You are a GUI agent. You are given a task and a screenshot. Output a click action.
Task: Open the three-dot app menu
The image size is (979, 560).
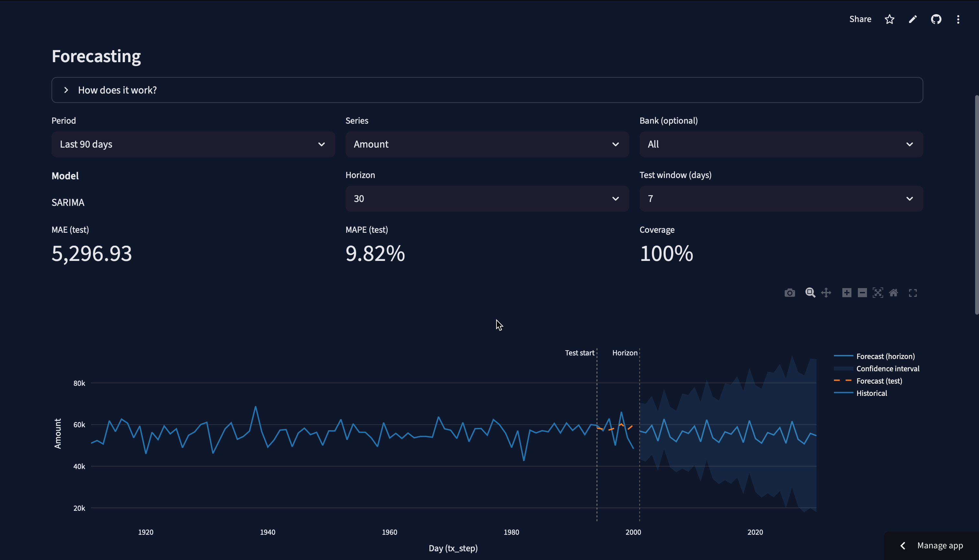[958, 19]
